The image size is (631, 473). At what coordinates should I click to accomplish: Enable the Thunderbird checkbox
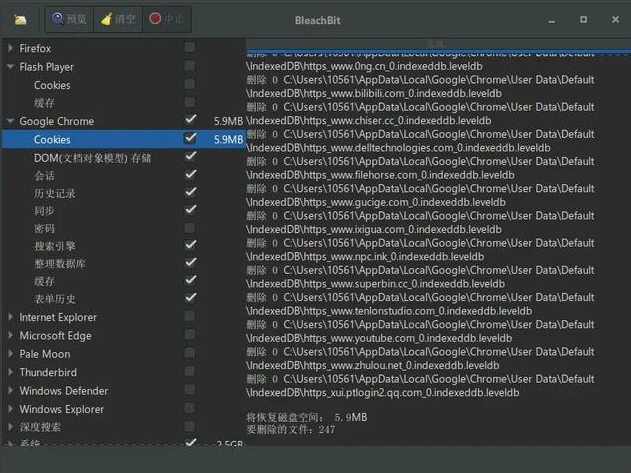[x=190, y=371]
